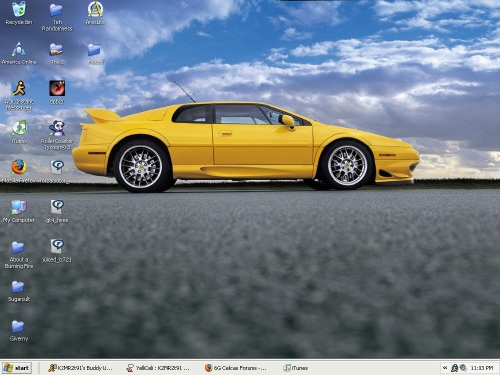Open the Videos folder icon
This screenshot has width=500, height=375.
tap(95, 53)
